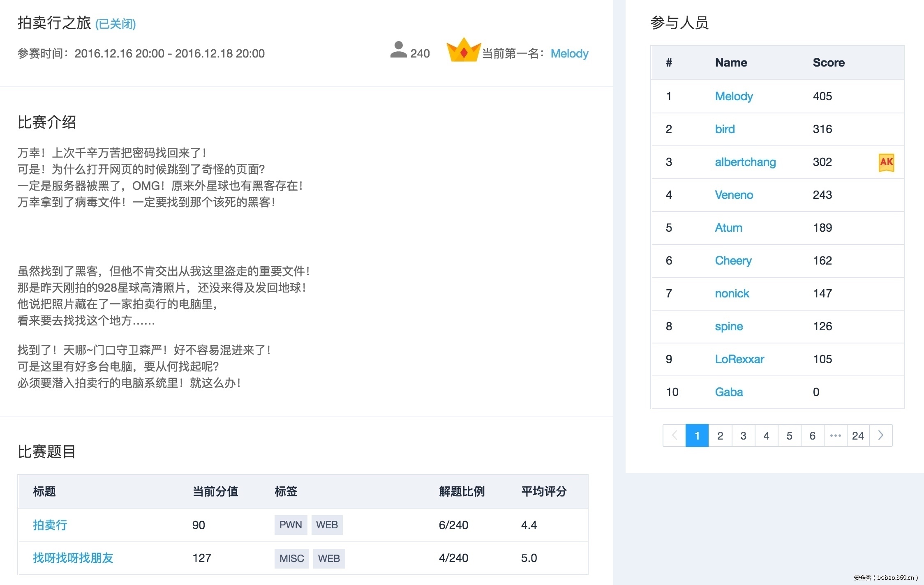Click the participants person icon
924x585 pixels.
pyautogui.click(x=398, y=50)
